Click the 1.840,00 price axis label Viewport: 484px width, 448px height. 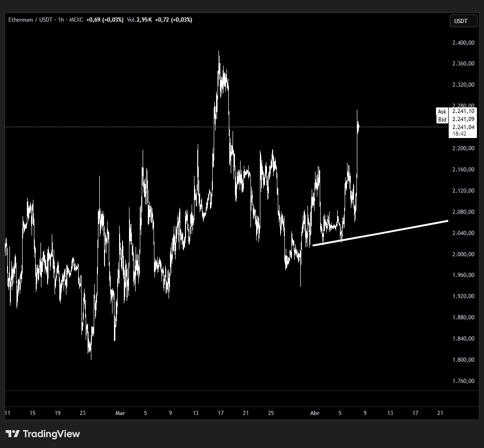(x=463, y=338)
